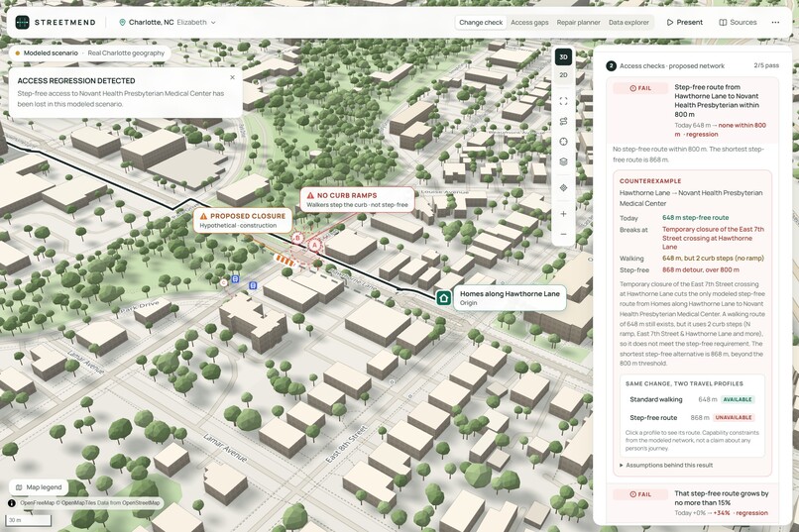The width and height of the screenshot is (799, 532).
Task: Start Present mode
Action: pos(684,23)
